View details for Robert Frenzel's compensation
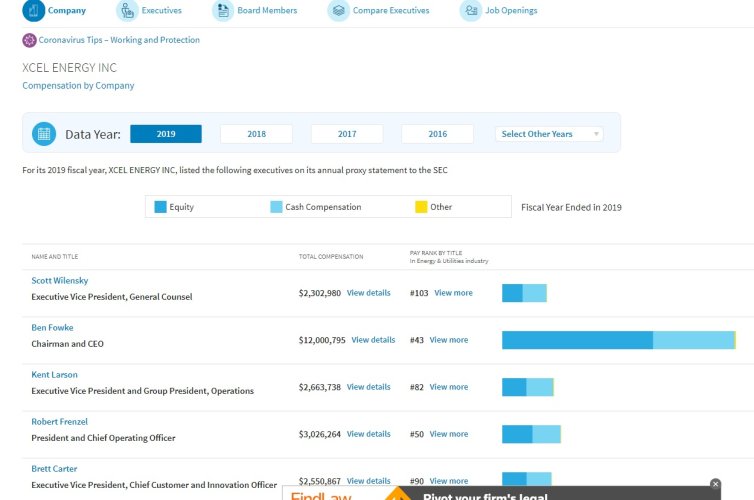754x500 pixels. tap(369, 434)
